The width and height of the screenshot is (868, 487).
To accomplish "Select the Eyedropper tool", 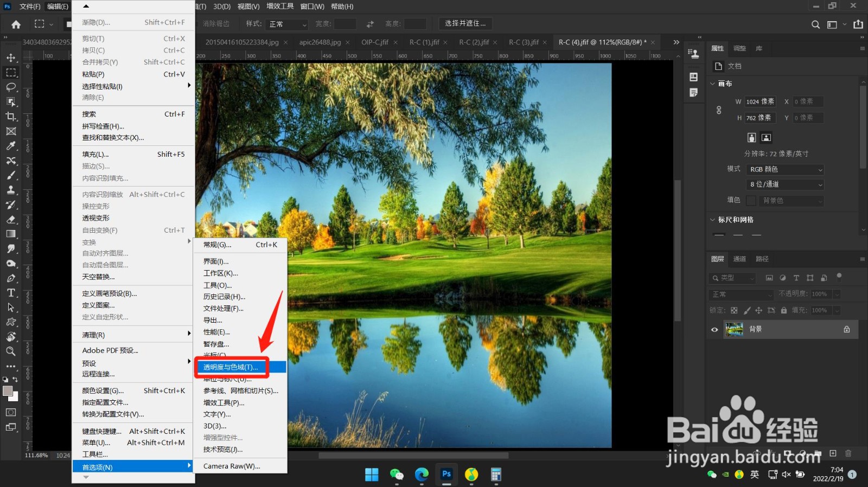I will 11,146.
